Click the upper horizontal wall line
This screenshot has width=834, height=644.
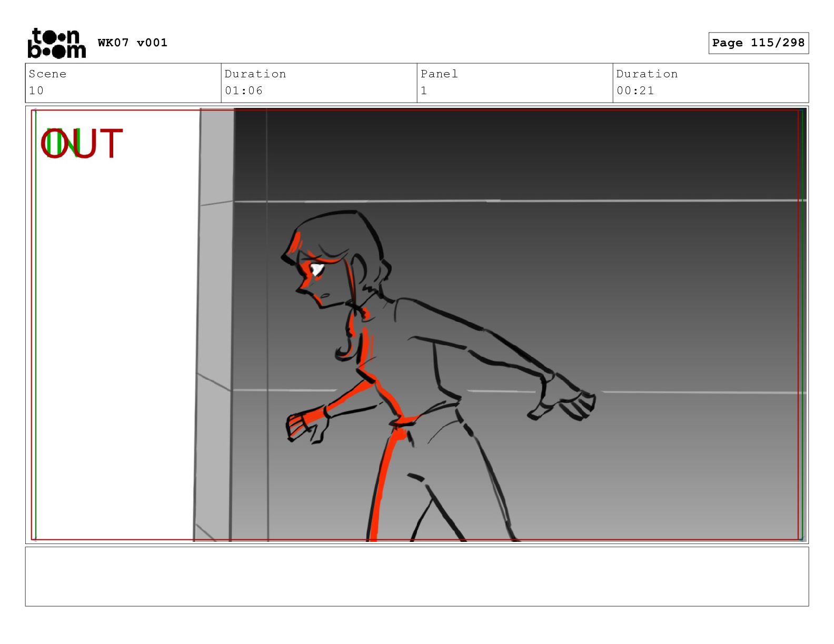(519, 201)
